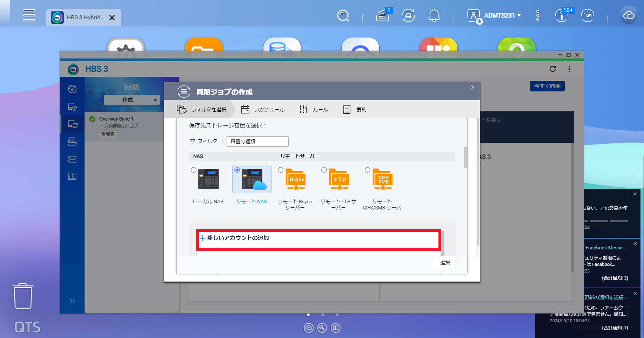This screenshot has height=338, width=644.
Task: Close the 同期ジョブの作成 dialog
Action: click(472, 87)
